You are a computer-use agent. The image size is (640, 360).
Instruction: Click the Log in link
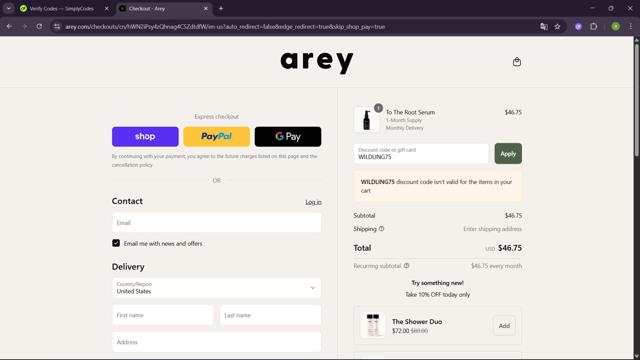pyautogui.click(x=313, y=202)
